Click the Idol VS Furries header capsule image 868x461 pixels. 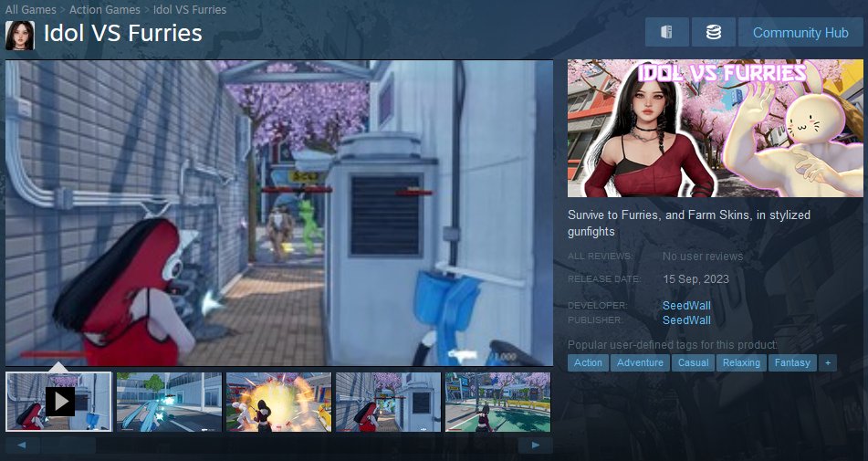(715, 129)
